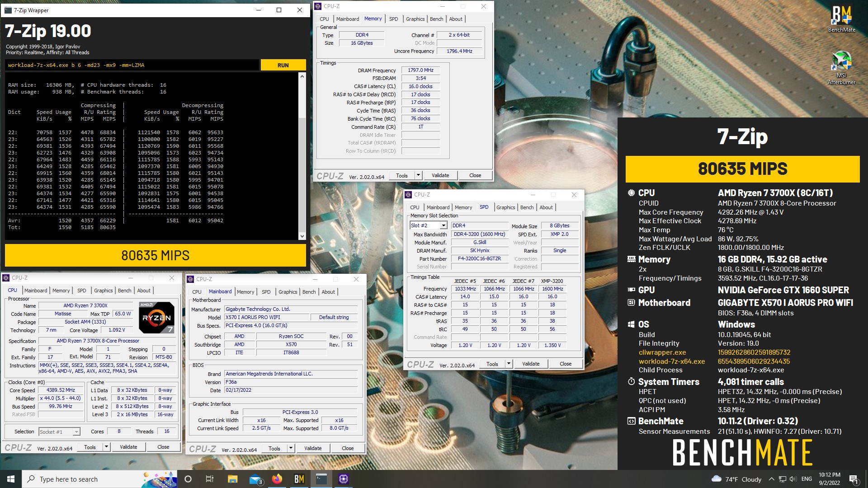This screenshot has width=868, height=488.
Task: Click the RUN button in 7-Zip Wrapper
Action: click(x=283, y=65)
